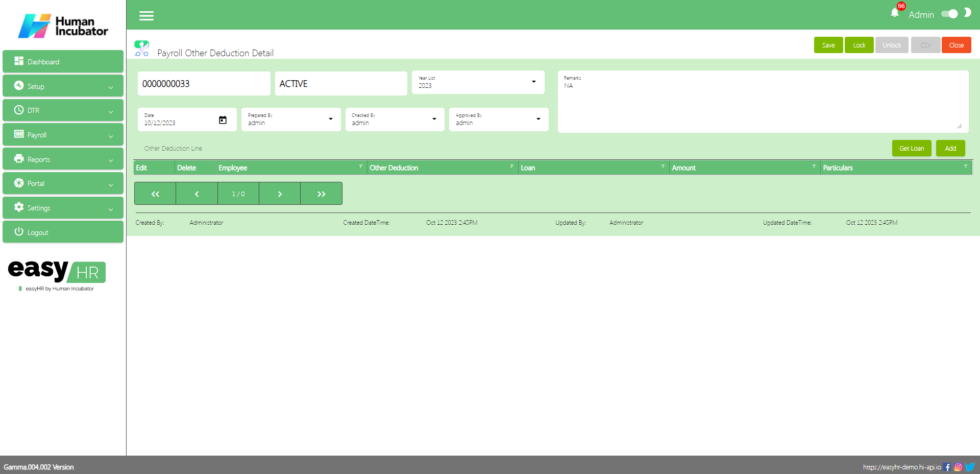
Task: Sort by the Employee column header
Action: 233,168
